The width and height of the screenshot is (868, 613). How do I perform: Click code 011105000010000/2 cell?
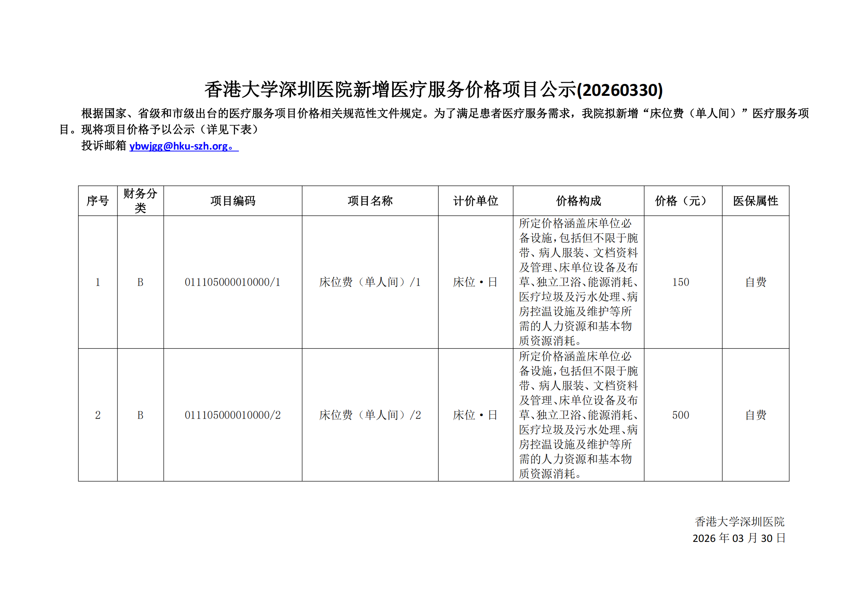tap(233, 415)
